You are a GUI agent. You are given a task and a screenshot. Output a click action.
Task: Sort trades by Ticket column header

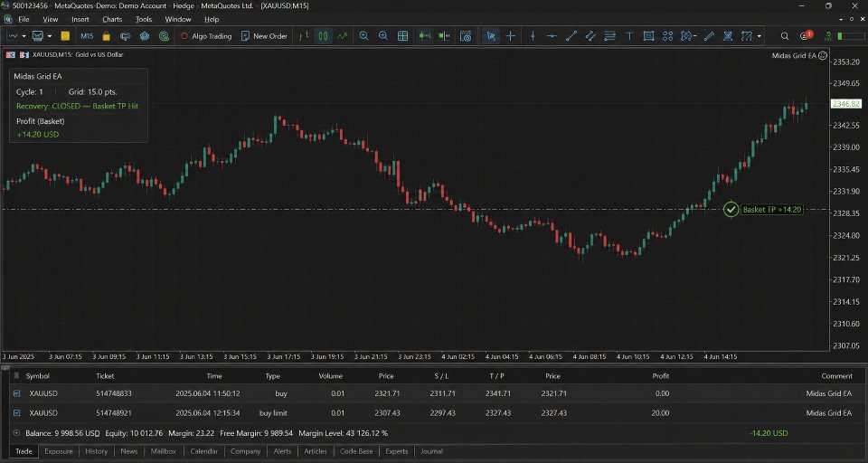click(x=105, y=376)
